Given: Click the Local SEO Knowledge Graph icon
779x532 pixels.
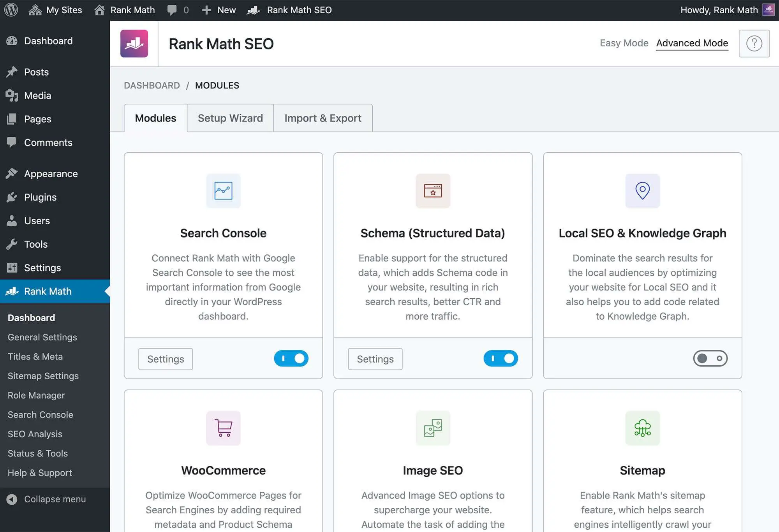Looking at the screenshot, I should coord(642,190).
